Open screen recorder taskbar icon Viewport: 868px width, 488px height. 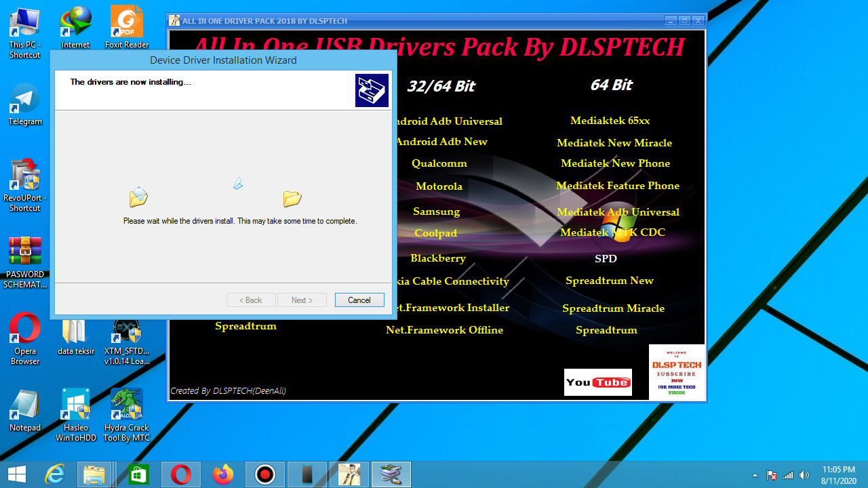click(x=264, y=474)
